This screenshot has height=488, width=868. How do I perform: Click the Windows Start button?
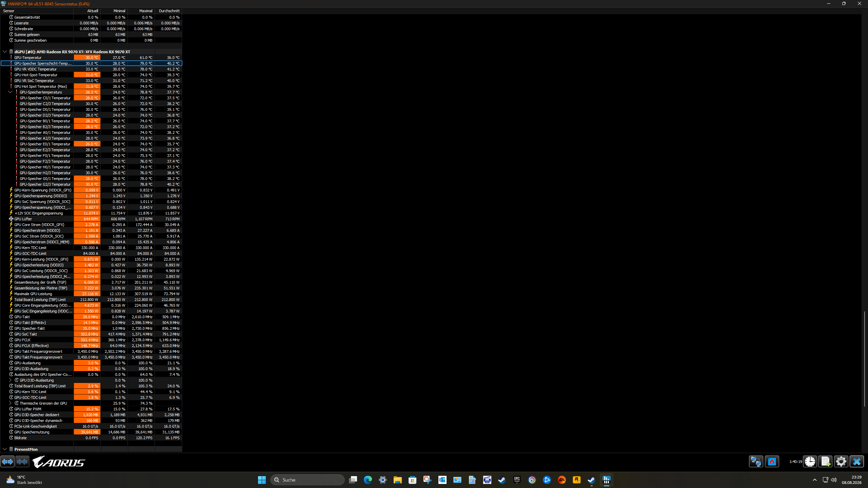point(262,480)
